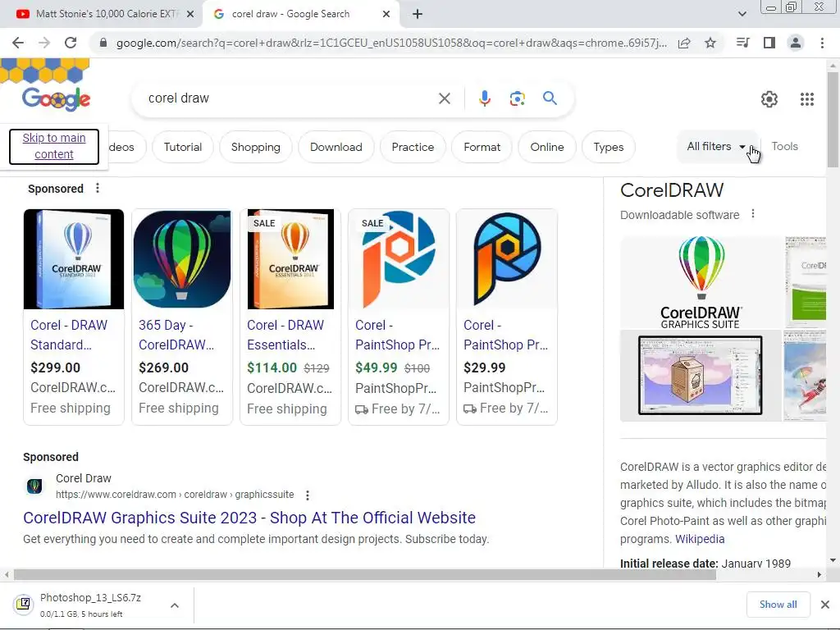The image size is (840, 630).
Task: Open the Wikipedia link in knowledge panel
Action: [x=700, y=539]
